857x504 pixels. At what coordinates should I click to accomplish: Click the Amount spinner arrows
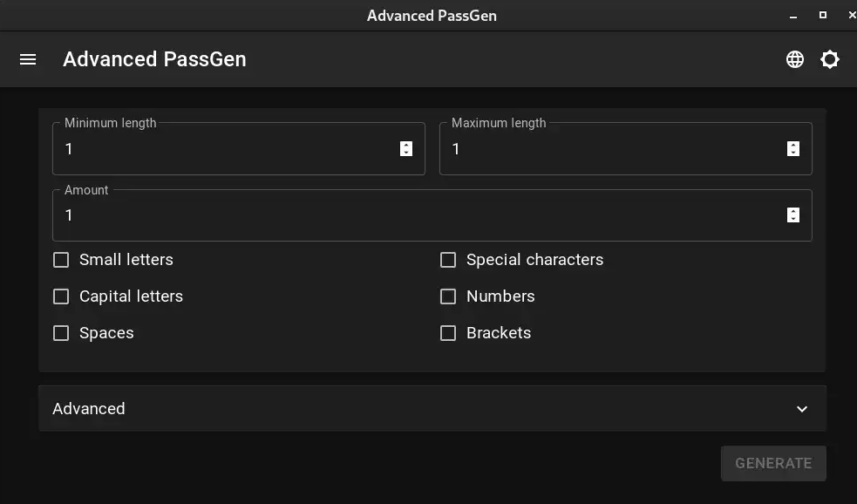[793, 215]
